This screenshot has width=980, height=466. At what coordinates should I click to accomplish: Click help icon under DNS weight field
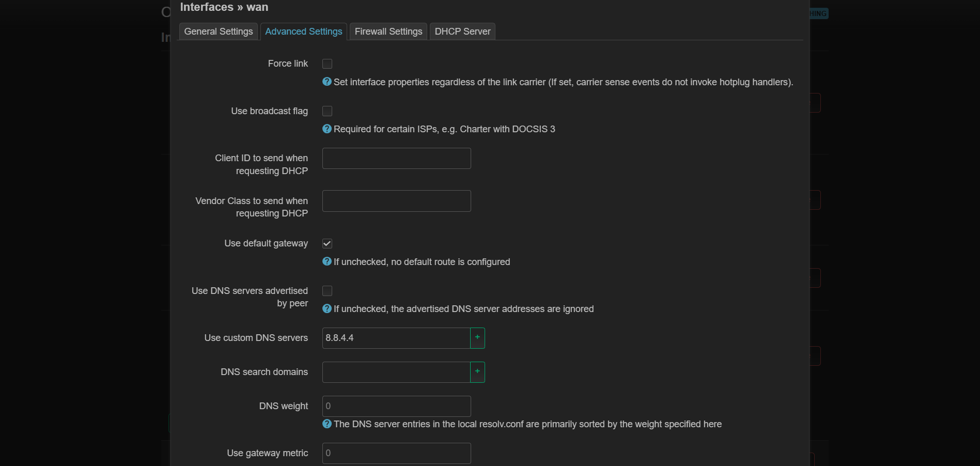[326, 424]
